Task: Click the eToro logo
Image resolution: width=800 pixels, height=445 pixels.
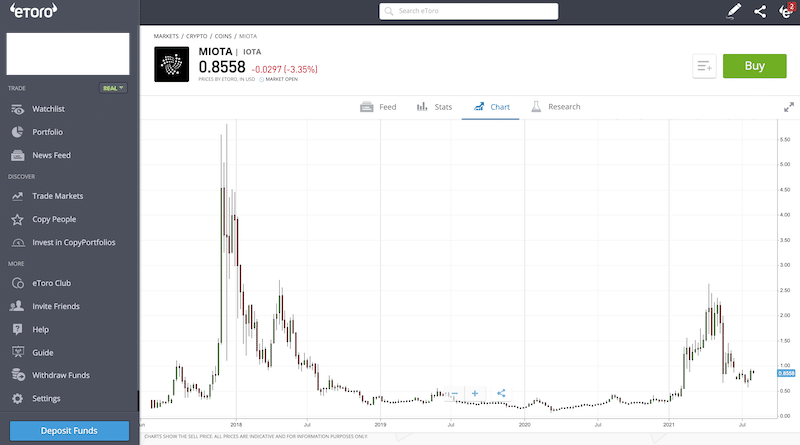Action: pos(34,11)
